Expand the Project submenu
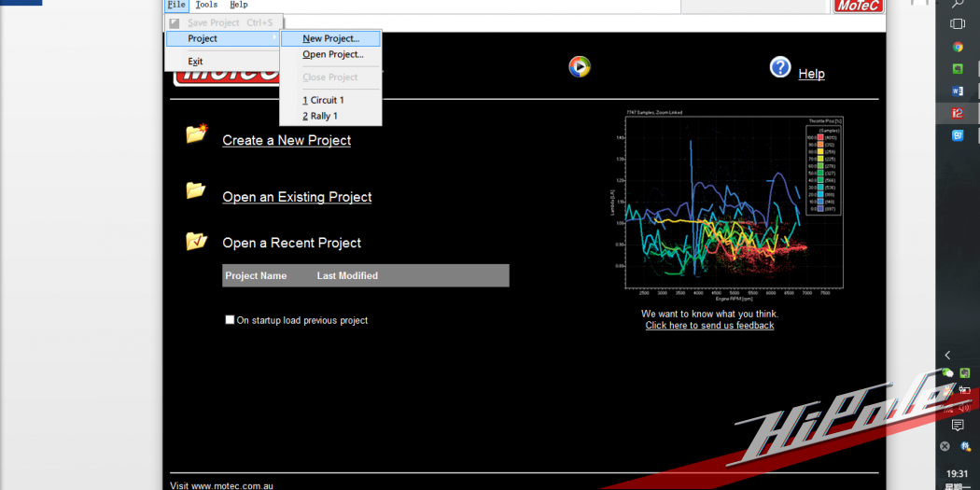Viewport: 980px width, 490px height. (x=223, y=39)
